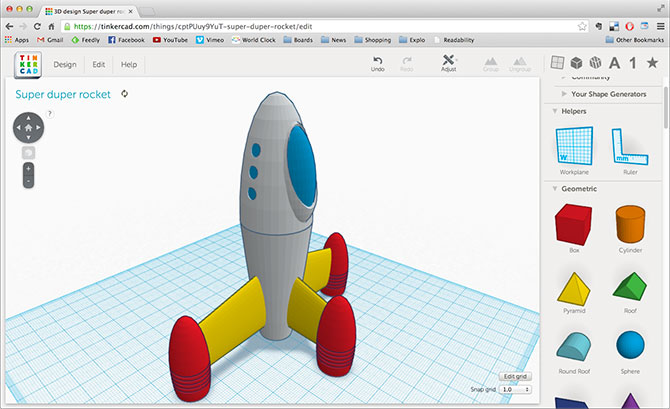Select the Ruler helper
Viewport: 670px width, 409px height.
click(630, 150)
